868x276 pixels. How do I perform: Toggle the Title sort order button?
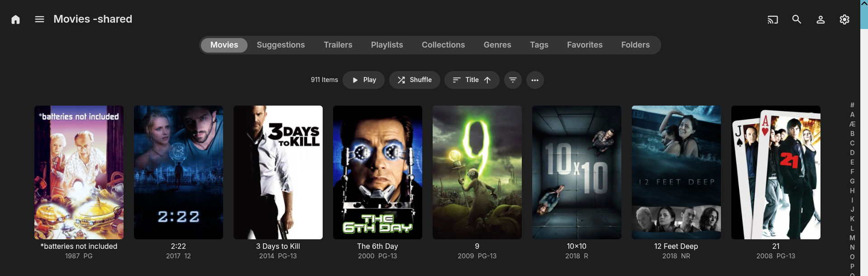point(472,80)
